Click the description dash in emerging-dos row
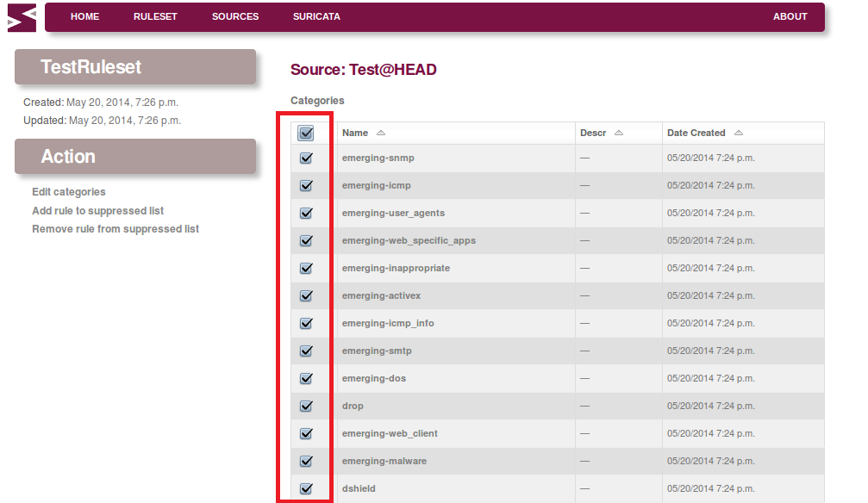868x503 pixels. click(x=584, y=378)
